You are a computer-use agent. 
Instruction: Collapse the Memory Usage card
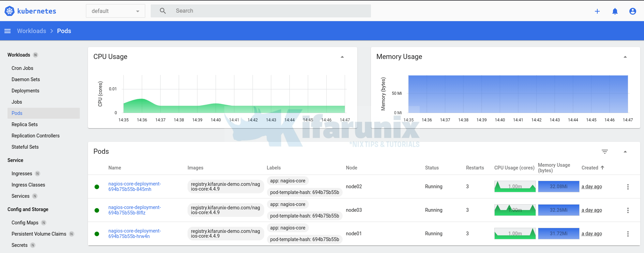coord(625,57)
